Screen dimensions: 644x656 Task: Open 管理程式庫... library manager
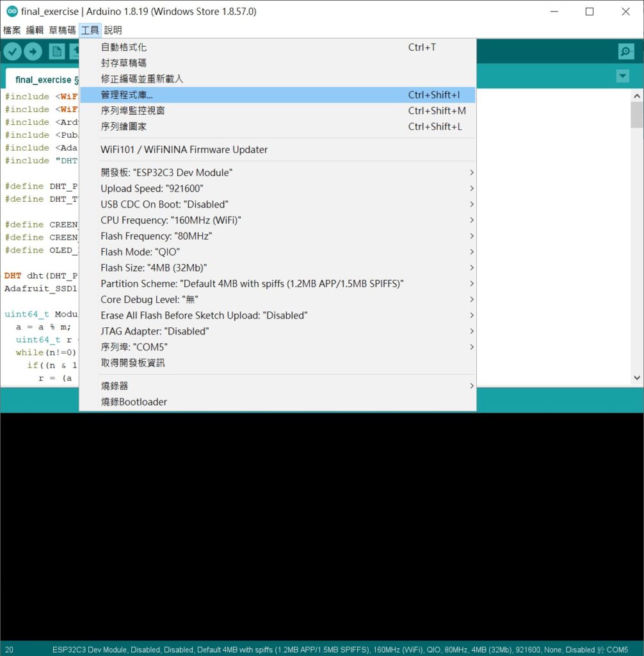tap(278, 95)
